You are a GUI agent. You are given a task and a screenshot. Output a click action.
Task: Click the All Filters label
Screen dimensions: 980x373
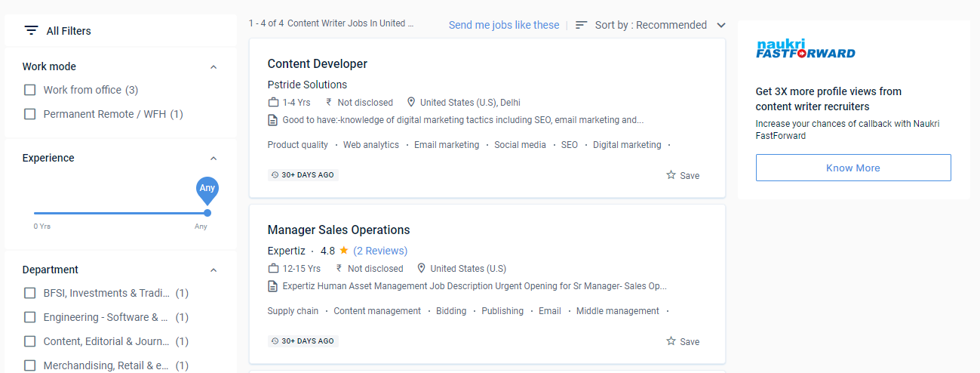69,31
